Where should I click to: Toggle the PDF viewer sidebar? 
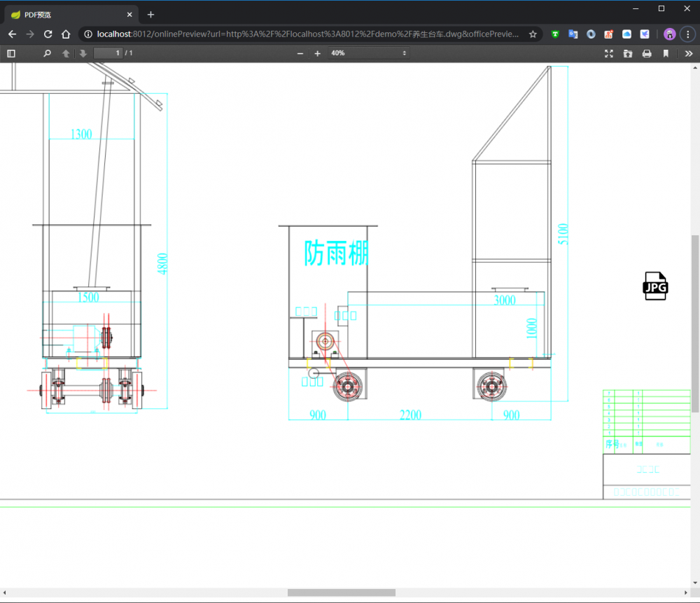tap(11, 53)
